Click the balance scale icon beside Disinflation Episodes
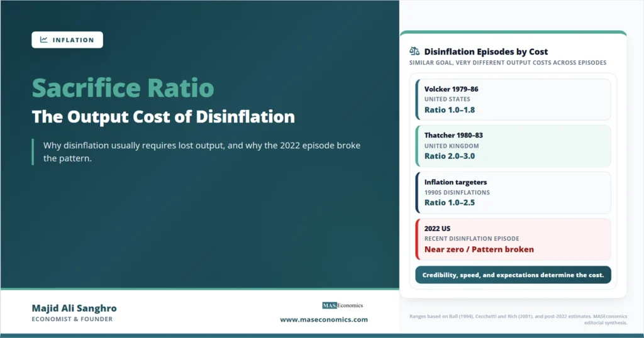The image size is (644, 338). pos(414,52)
